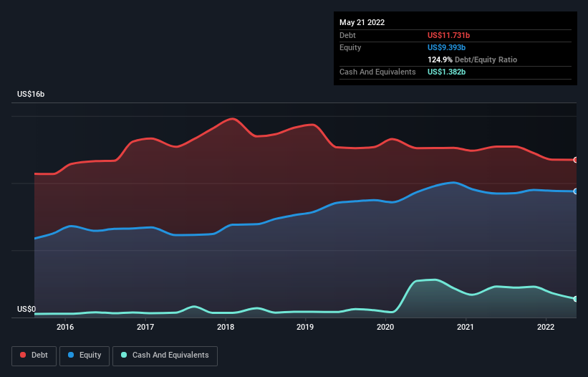The height and width of the screenshot is (377, 588).
Task: Click the 124.9% Debt/Equity Ratio text
Action: (x=472, y=59)
